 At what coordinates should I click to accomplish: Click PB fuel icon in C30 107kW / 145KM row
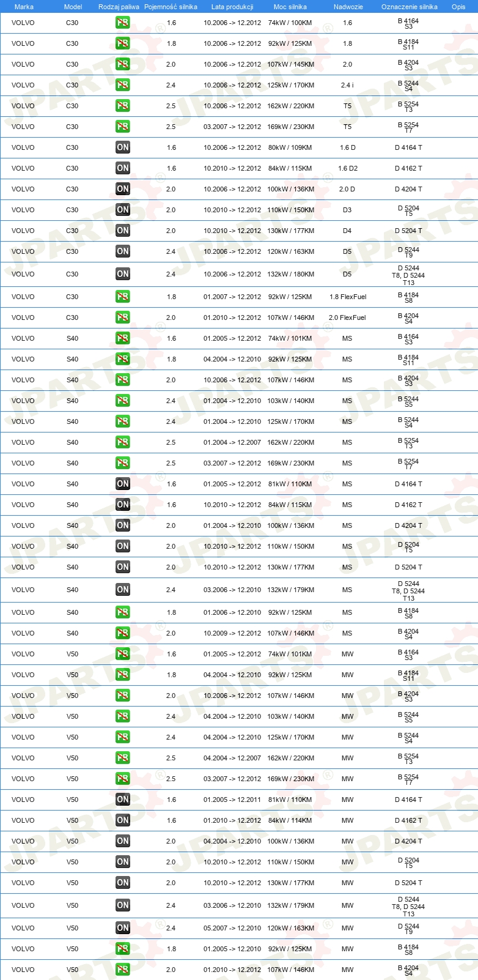coord(123,64)
